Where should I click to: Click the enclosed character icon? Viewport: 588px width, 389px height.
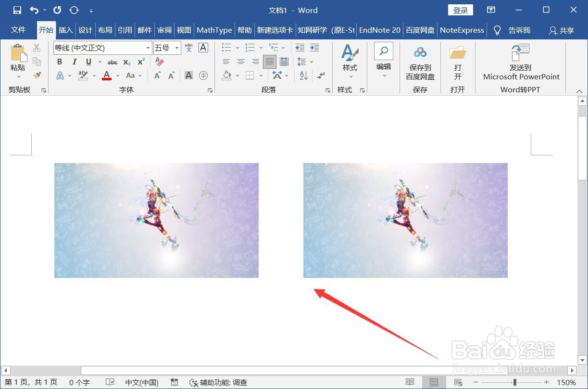[x=203, y=75]
